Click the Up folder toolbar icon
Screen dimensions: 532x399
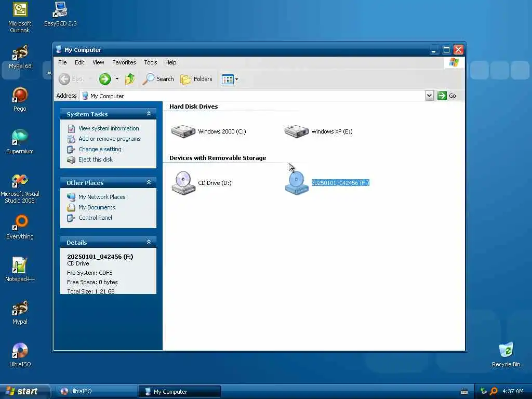click(x=129, y=79)
